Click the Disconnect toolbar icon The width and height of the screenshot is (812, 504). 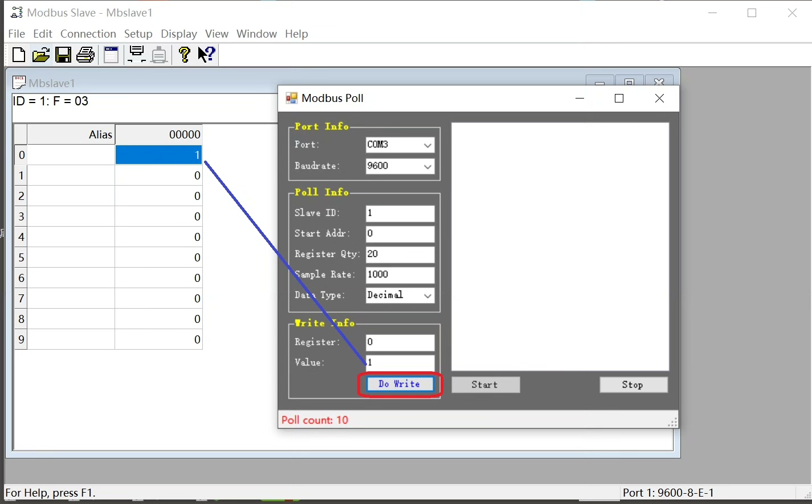(160, 55)
